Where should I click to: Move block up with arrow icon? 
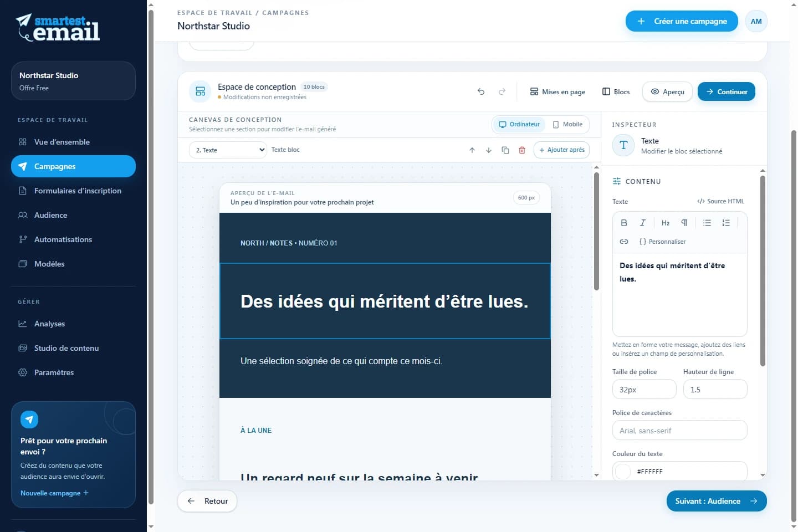click(472, 150)
